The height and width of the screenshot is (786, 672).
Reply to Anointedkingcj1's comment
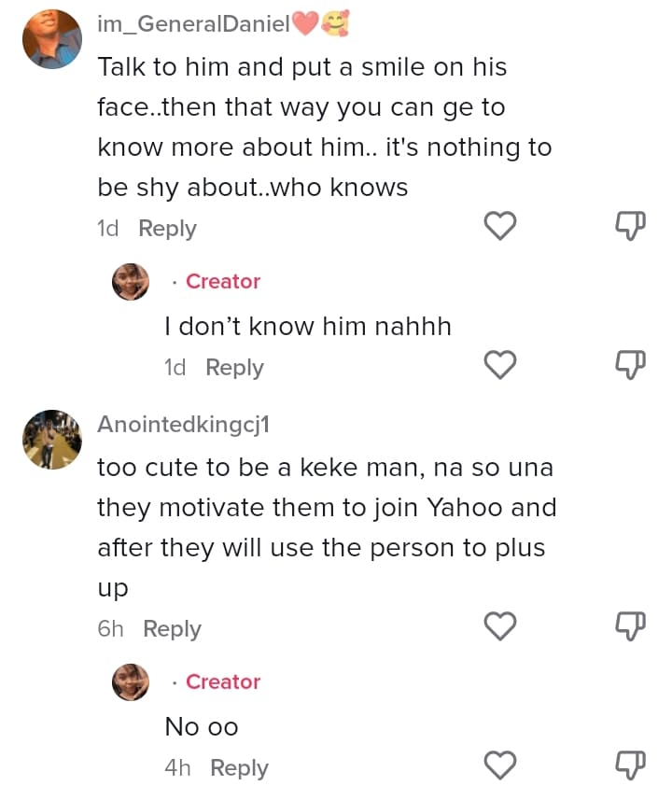coord(172,629)
